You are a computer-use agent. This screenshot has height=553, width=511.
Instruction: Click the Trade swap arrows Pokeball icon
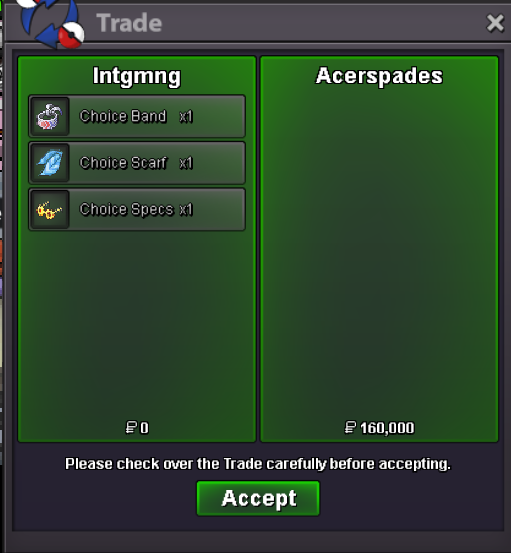point(51,23)
